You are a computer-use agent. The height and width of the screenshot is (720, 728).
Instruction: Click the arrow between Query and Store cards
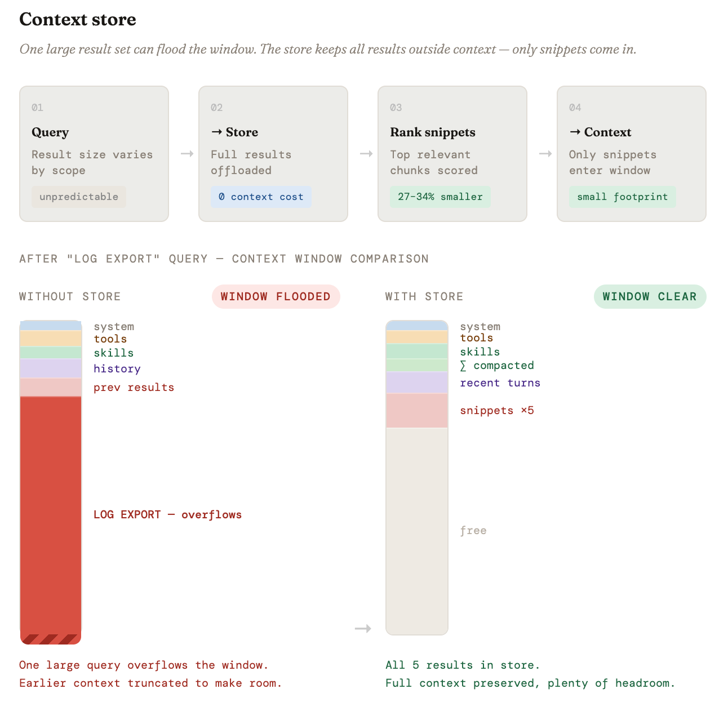click(x=187, y=154)
